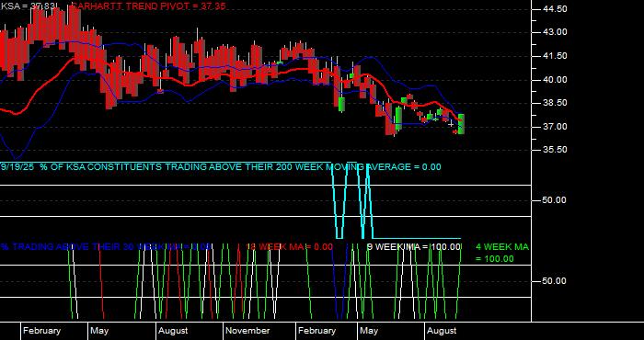Click the KSA price value label

28,6
